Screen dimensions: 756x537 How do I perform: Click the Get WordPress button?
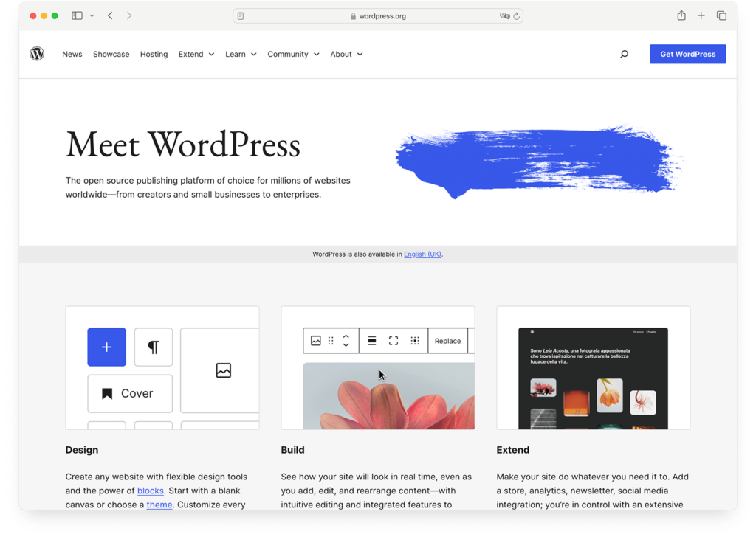coord(687,54)
